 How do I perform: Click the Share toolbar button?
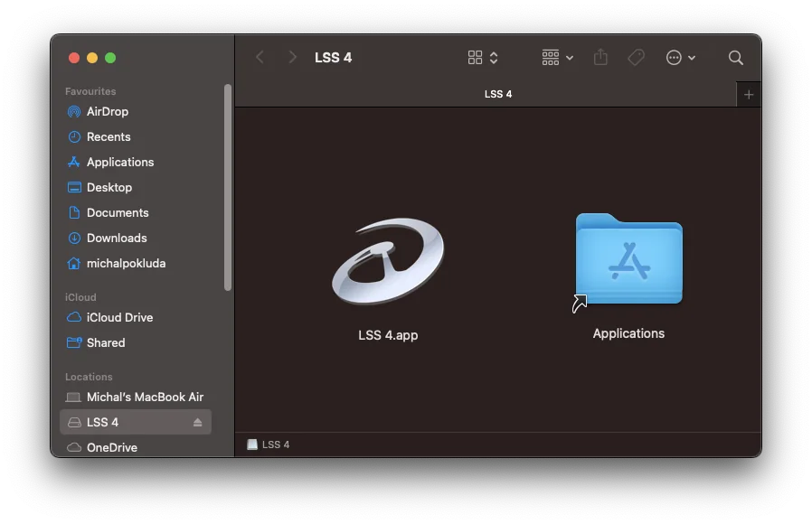coord(600,58)
